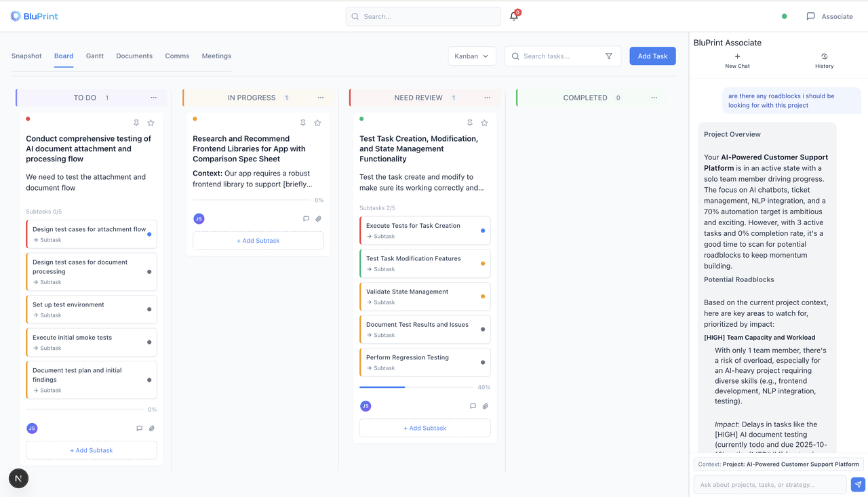Screen dimensions: 868x497
Task: Open the chat History panel
Action: tap(824, 61)
